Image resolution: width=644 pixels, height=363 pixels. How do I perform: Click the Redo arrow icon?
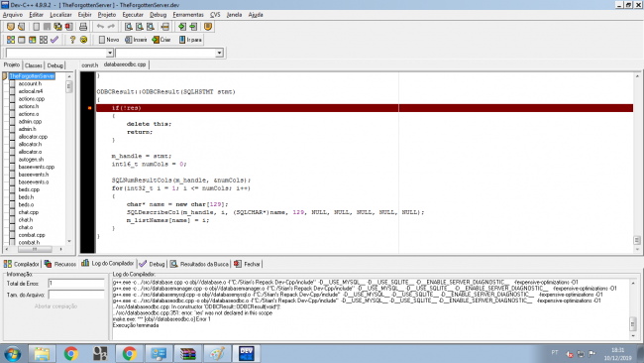click(x=111, y=27)
